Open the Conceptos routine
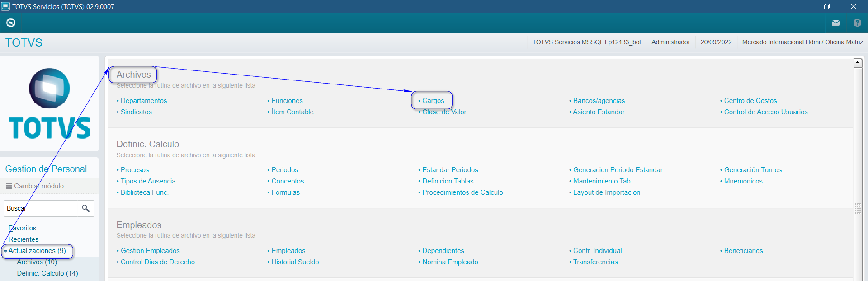Viewport: 868px width, 281px height. [x=288, y=181]
